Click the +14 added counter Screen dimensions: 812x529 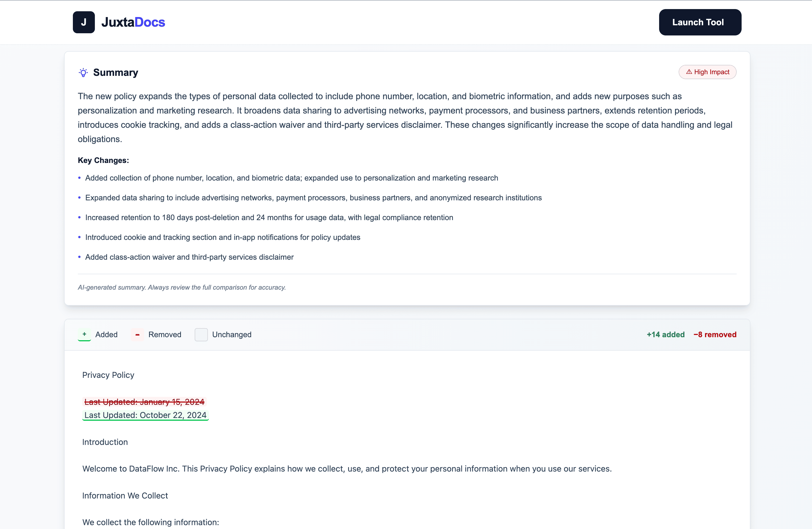(665, 335)
